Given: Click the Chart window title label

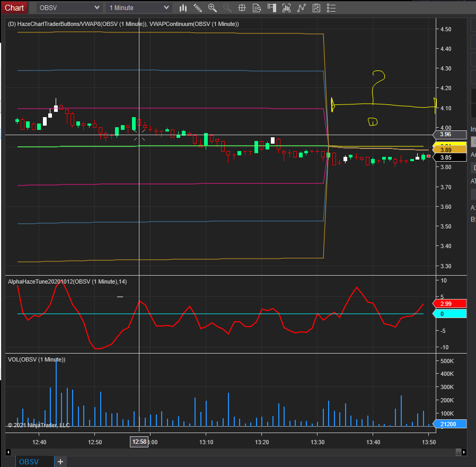Looking at the screenshot, I should tap(14, 7).
